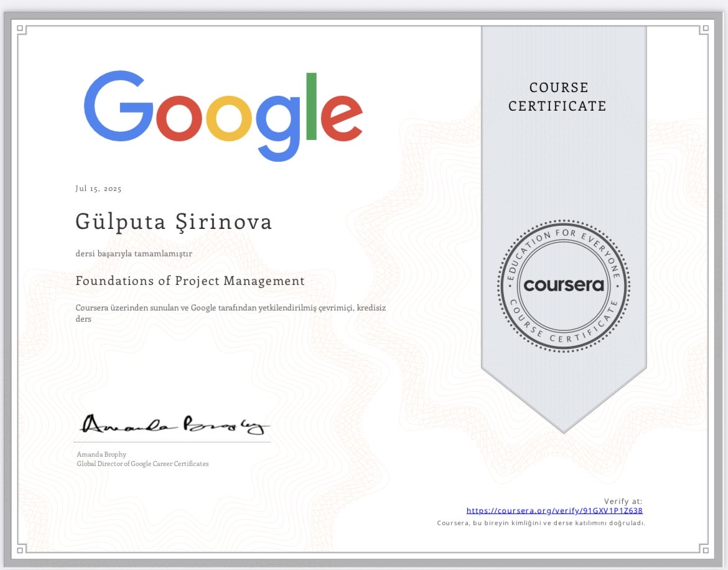
Task: Click the coursera wordmark inside the seal
Action: [564, 285]
